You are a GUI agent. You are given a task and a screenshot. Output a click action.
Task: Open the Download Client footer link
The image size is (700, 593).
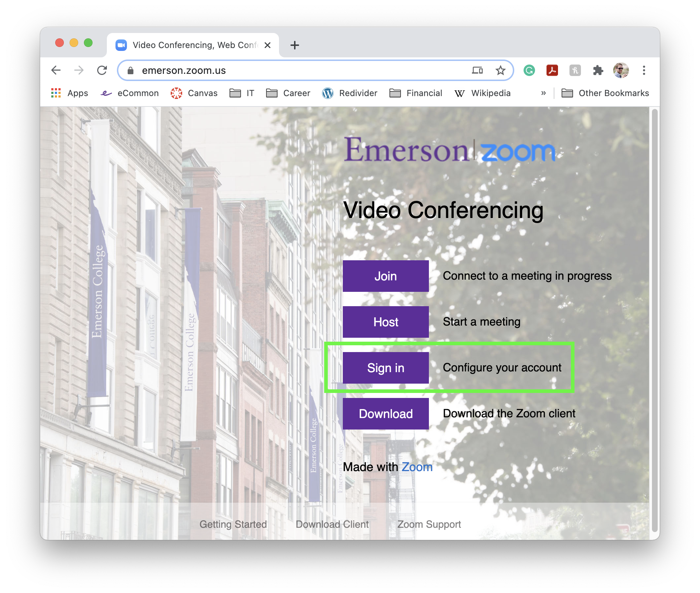coord(332,524)
